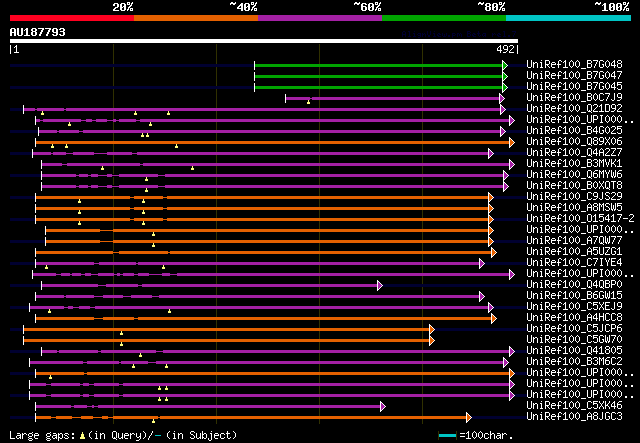Click the orange arrowhead ending the C5JCP6 bar
This screenshot has height=443, width=640.
coord(432,329)
